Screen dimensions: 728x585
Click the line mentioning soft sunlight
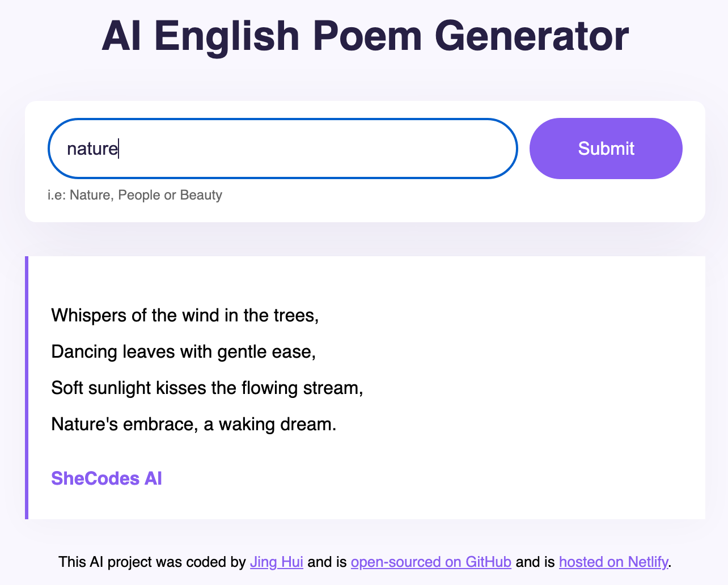[x=206, y=388]
